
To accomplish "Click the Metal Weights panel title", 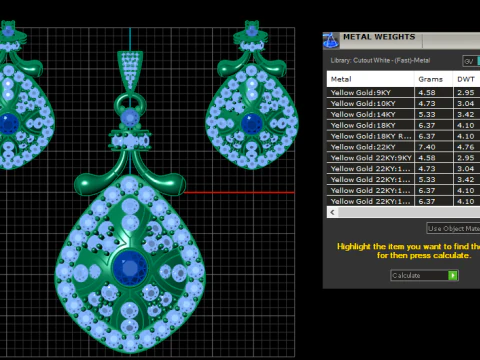I will [x=379, y=37].
